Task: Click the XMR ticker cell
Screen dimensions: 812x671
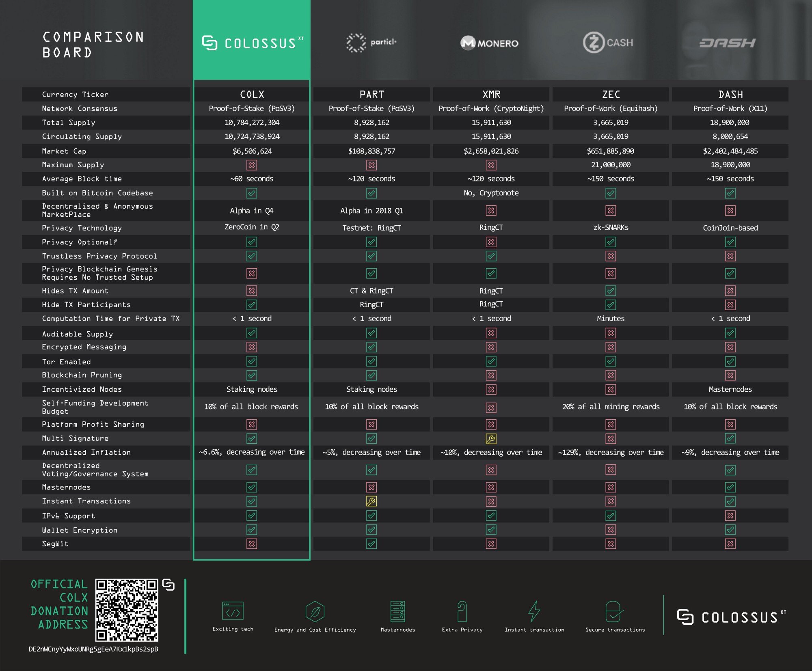Action: click(491, 95)
